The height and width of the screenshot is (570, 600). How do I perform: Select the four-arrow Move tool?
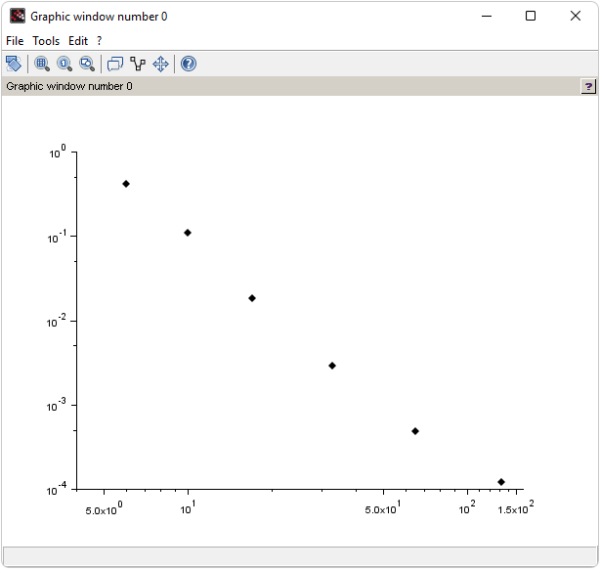pyautogui.click(x=161, y=64)
